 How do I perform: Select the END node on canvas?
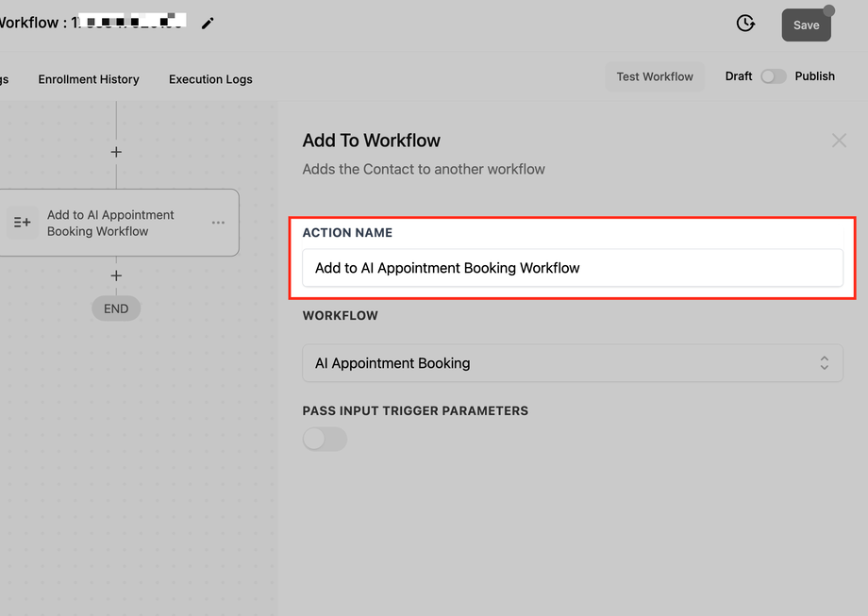116,308
